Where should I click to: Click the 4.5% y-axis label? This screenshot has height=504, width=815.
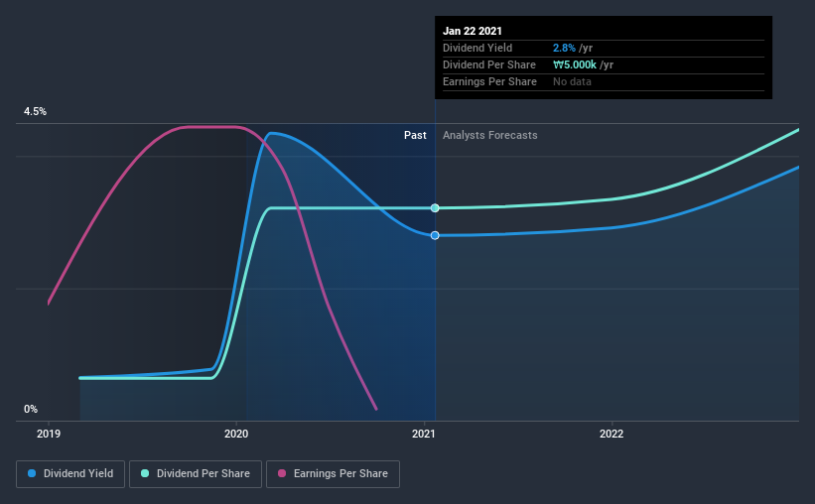coord(35,112)
